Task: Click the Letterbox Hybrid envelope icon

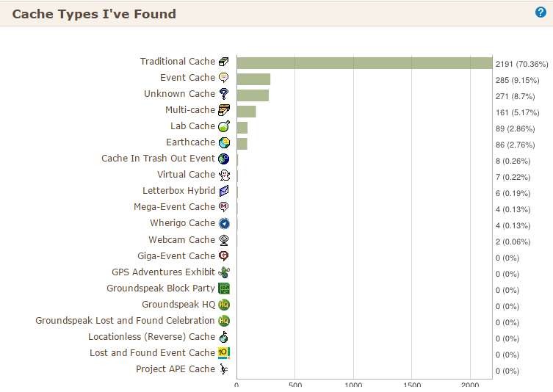Action: click(224, 191)
